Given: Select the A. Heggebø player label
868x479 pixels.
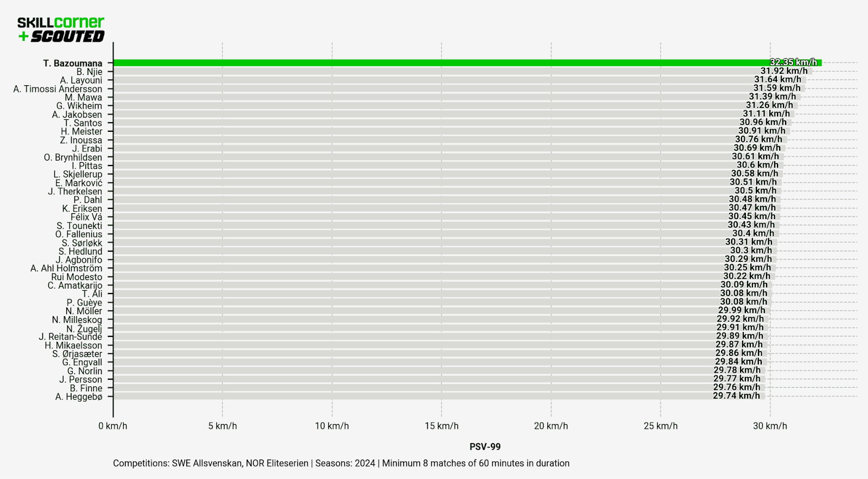Looking at the screenshot, I should pos(79,397).
